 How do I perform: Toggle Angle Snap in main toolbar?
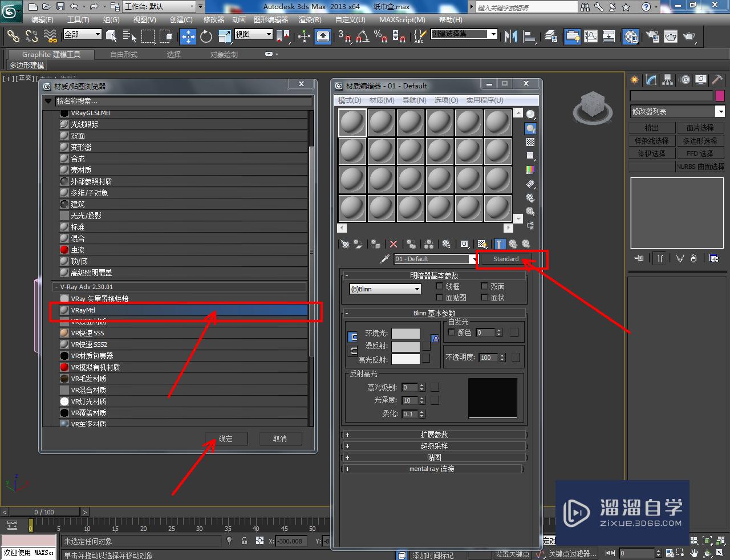(362, 36)
